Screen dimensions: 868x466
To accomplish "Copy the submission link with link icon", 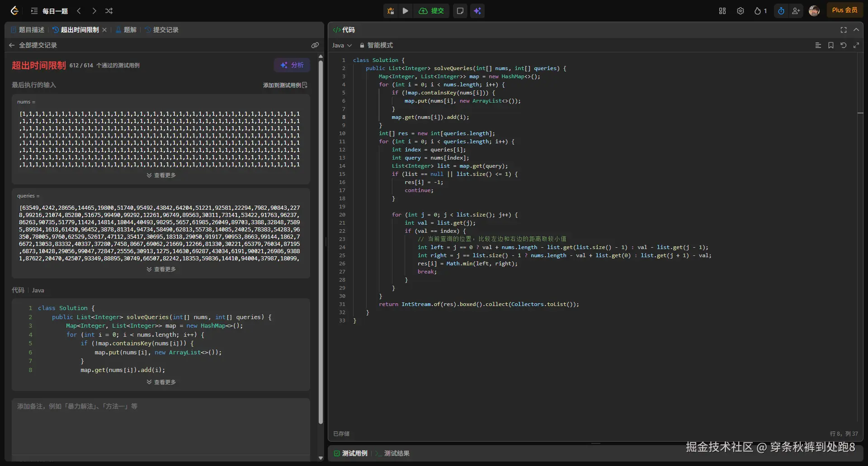I will (315, 45).
